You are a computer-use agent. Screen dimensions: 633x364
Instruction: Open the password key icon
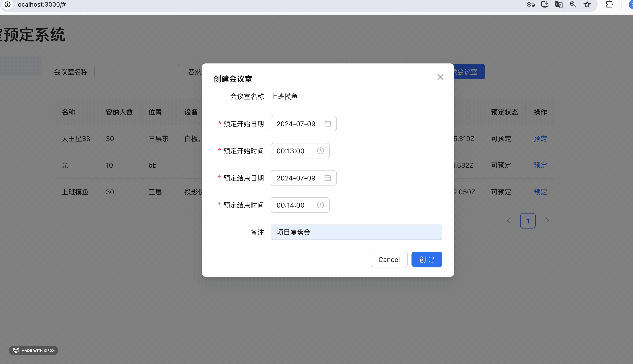[x=530, y=4]
